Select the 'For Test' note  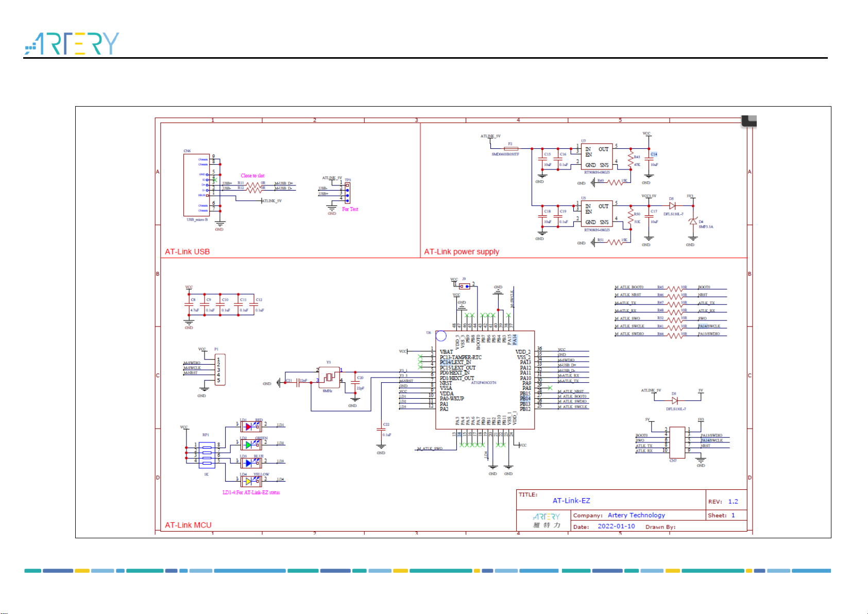(350, 209)
